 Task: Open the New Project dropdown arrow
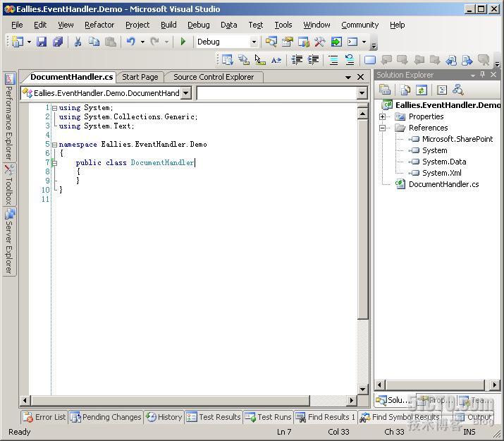29,42
